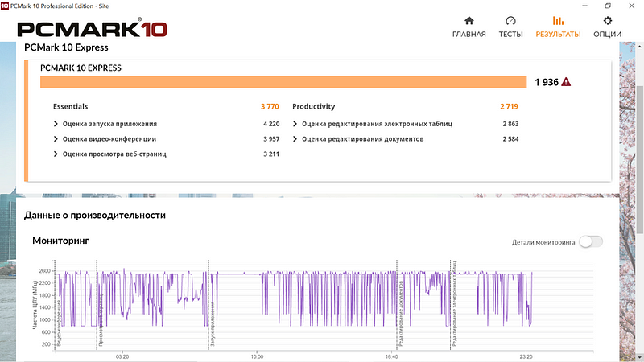Click the PCMARK 10 logo
644x362 pixels.
[x=92, y=28]
